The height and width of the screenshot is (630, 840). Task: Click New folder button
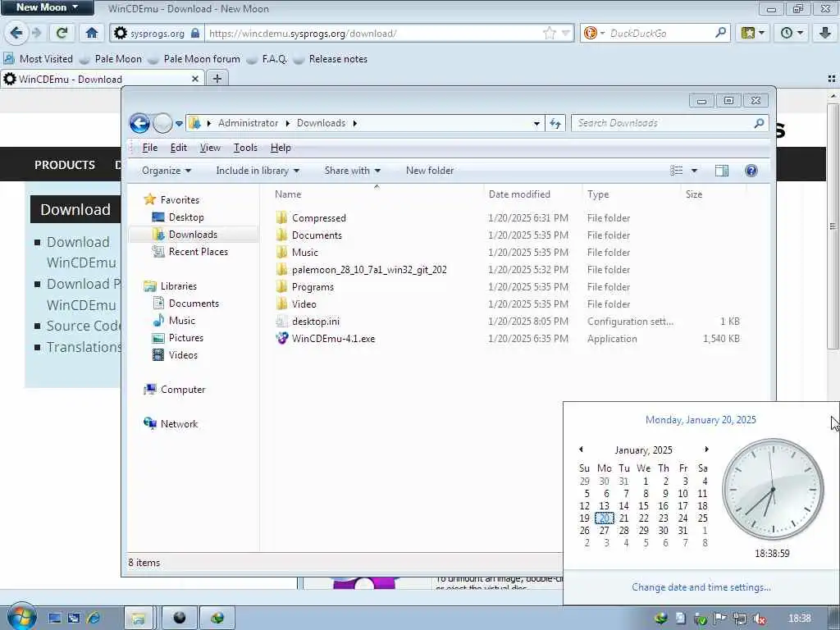click(x=430, y=171)
